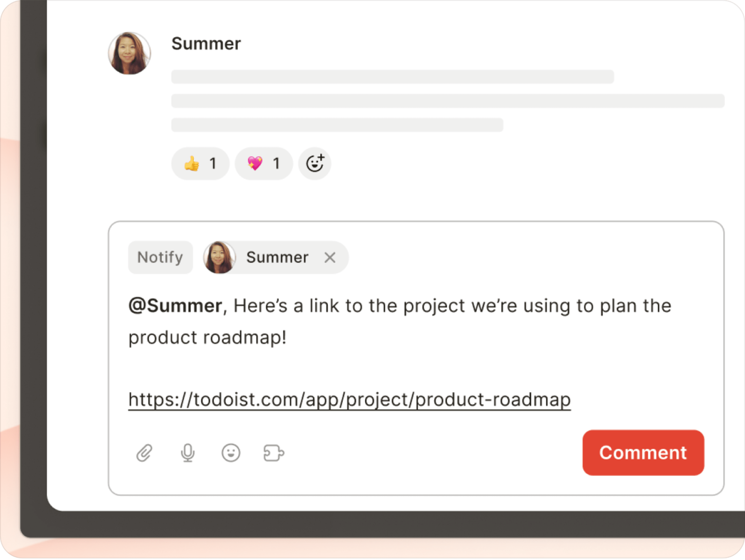The image size is (745, 560).
Task: Click the Summer notify chip
Action: 275,258
